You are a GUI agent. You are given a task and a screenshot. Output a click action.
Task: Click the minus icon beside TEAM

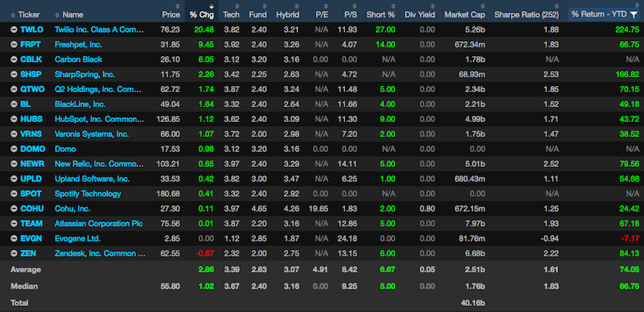14,224
